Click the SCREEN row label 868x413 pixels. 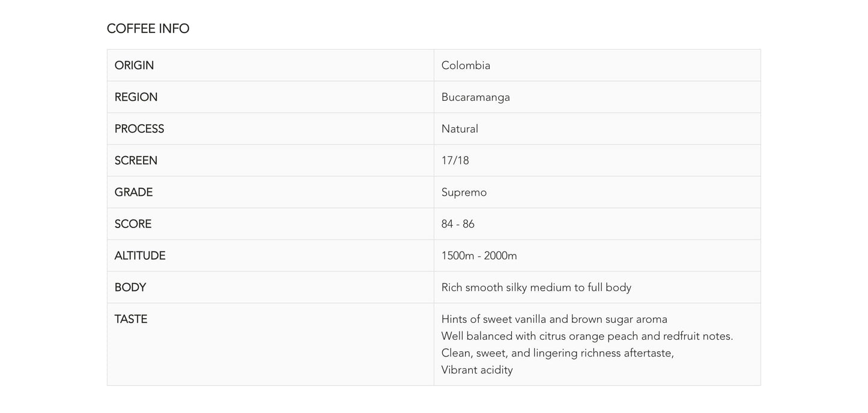click(136, 161)
